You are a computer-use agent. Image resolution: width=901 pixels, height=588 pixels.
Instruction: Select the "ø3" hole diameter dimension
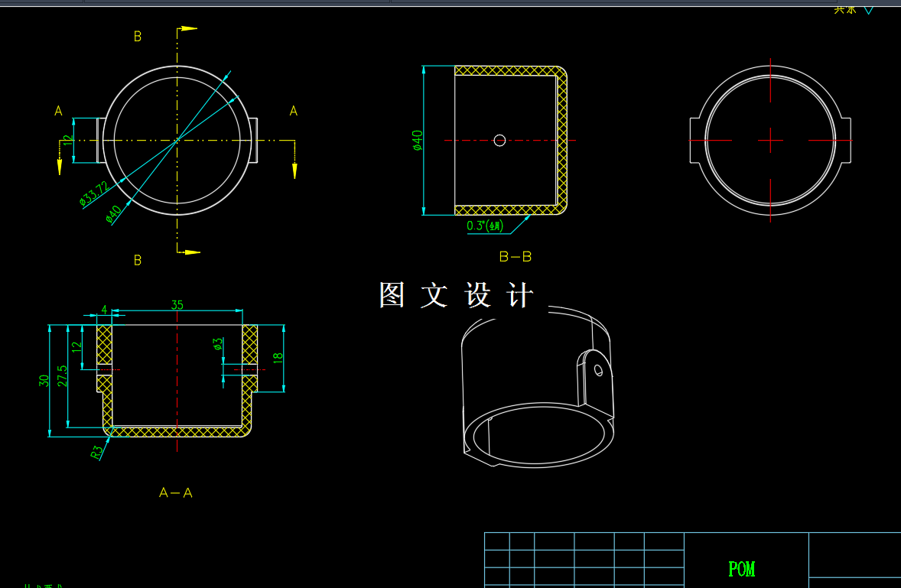coord(217,344)
